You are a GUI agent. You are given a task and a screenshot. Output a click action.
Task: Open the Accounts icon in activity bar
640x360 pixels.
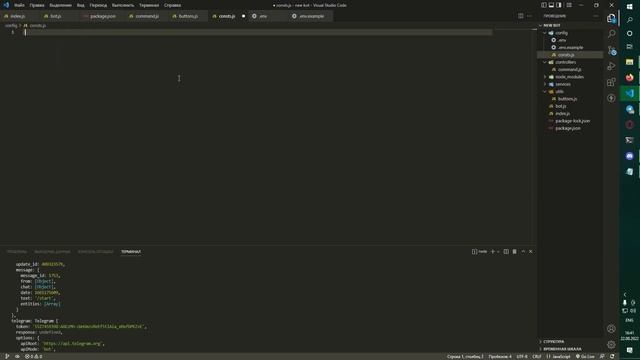click(611, 329)
